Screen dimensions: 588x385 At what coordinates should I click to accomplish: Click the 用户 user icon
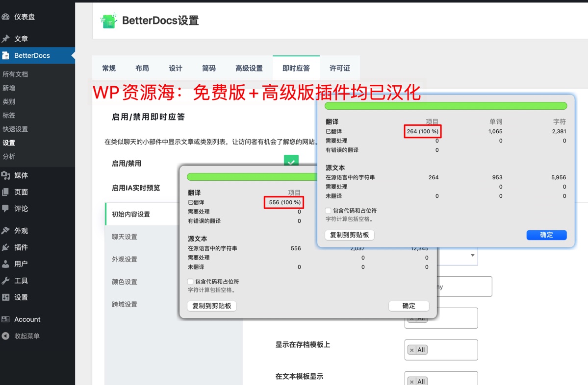pos(5,264)
